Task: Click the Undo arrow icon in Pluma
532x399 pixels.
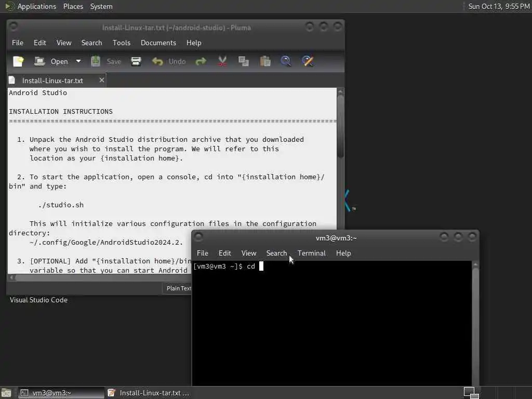Action: (157, 61)
